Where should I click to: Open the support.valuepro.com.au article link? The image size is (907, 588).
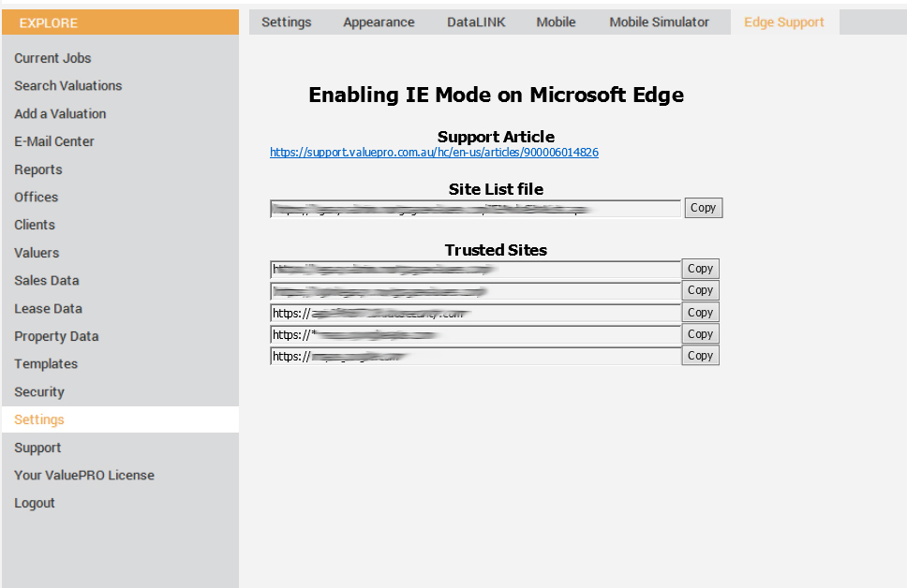[435, 152]
